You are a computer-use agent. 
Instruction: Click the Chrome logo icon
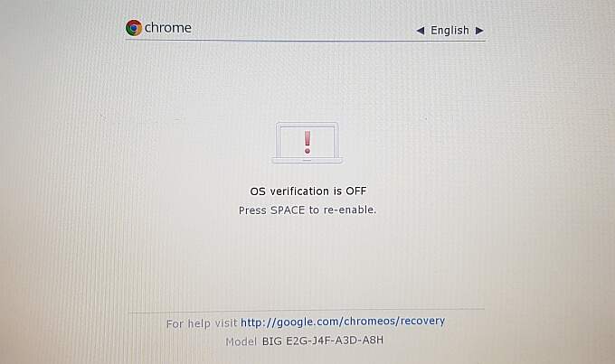133,28
